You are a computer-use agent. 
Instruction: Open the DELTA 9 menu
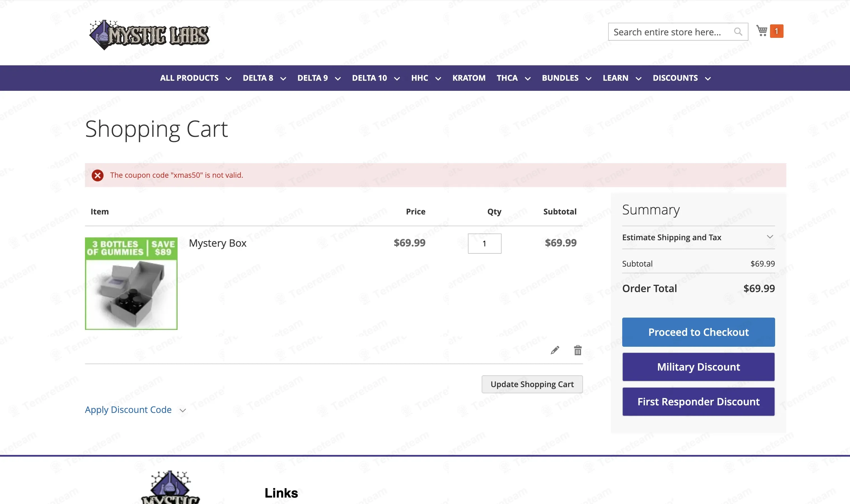(313, 78)
